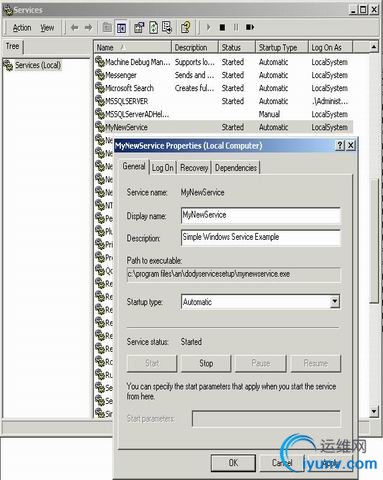Toggle the Show/Hide Console Tree icon
Viewport: 383px width, 480px height.
[x=122, y=27]
